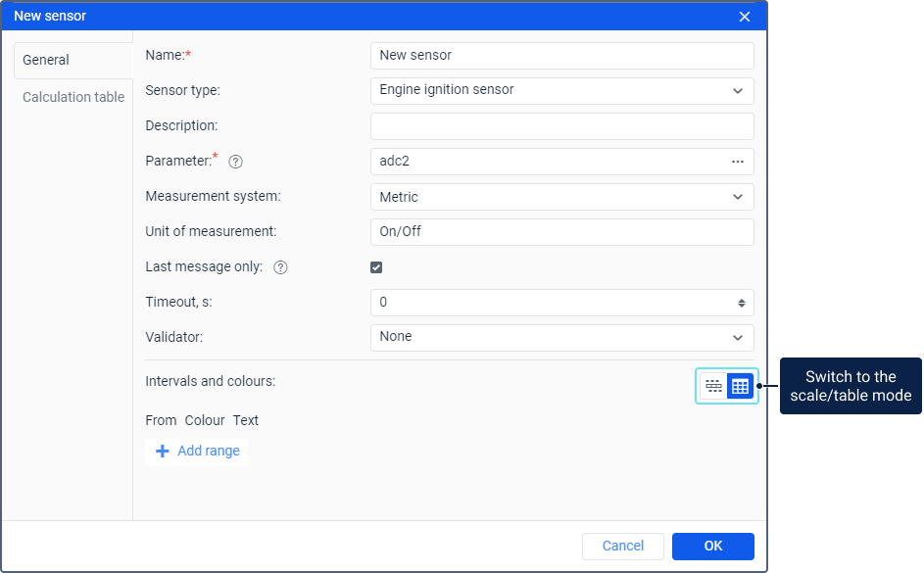Expand the Sensor type dropdown
This screenshot has height=573, width=924.
(x=738, y=91)
